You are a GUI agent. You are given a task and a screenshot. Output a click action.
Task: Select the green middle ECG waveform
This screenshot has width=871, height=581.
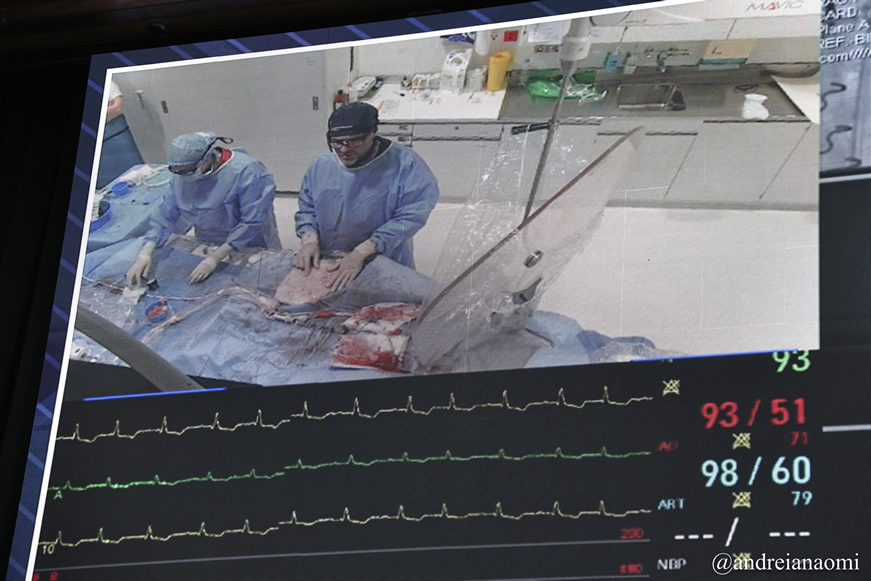(x=350, y=465)
